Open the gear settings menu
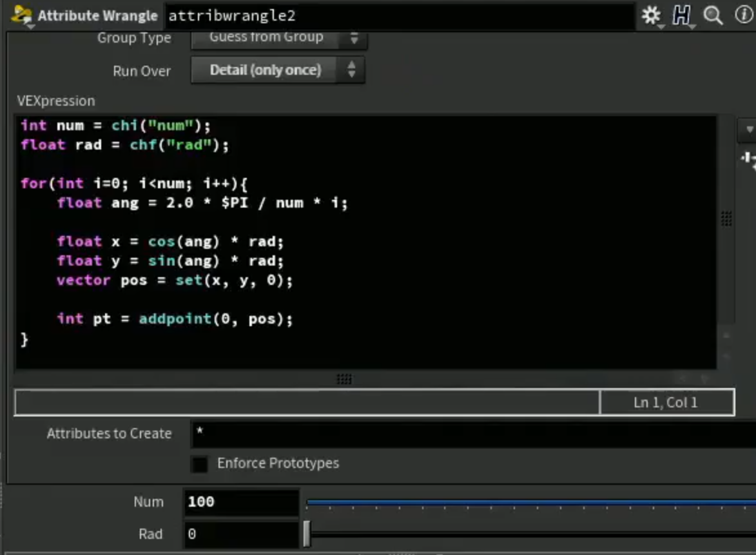 tap(652, 15)
